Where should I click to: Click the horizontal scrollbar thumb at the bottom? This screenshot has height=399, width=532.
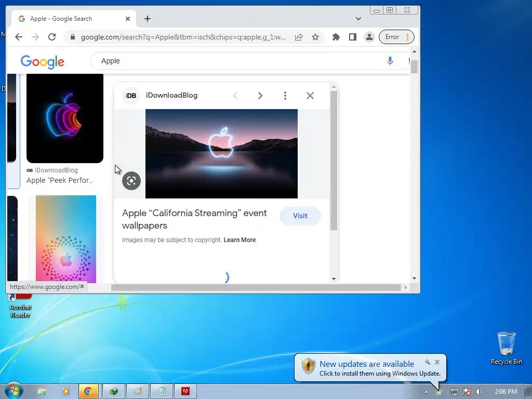(x=256, y=287)
